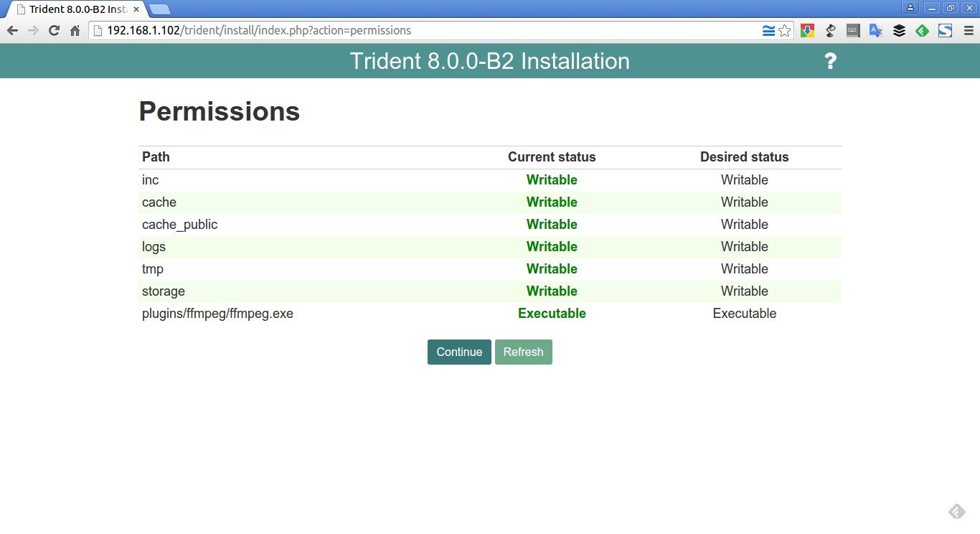Click the inc path cell
This screenshot has width=980, height=534.
(150, 179)
